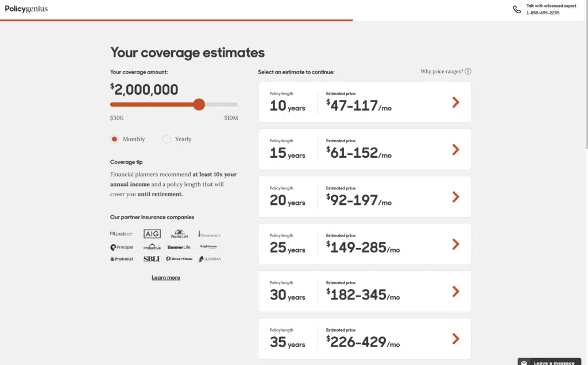
Task: Open the Leave a message chat button
Action: tap(554, 363)
